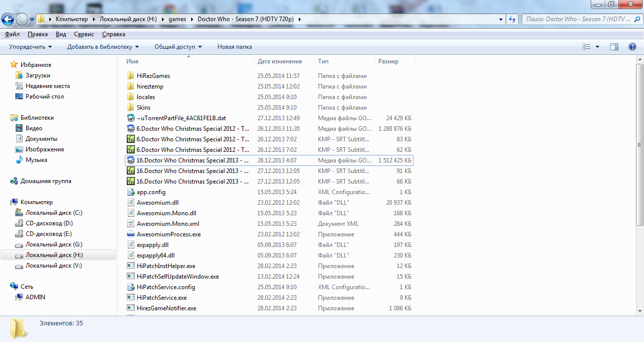Open the recent pages dropdown arrow
The height and width of the screenshot is (342, 644).
[x=32, y=20]
